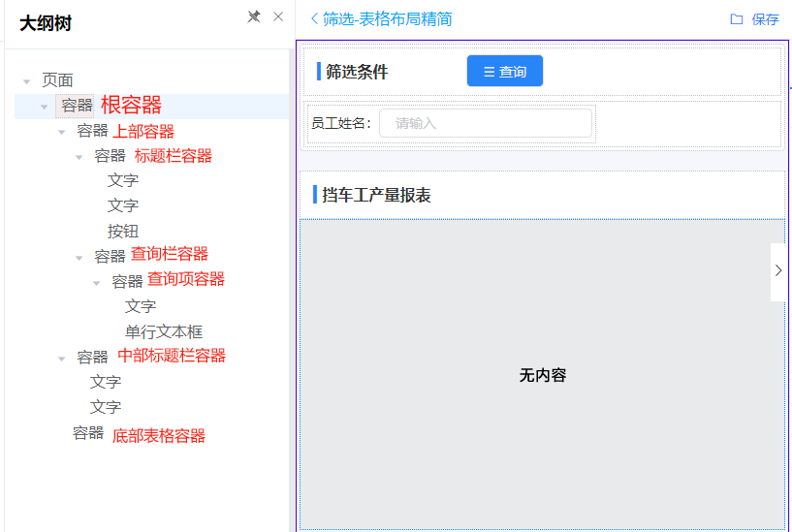Click the blue 查询 button
The image size is (792, 532).
click(505, 71)
